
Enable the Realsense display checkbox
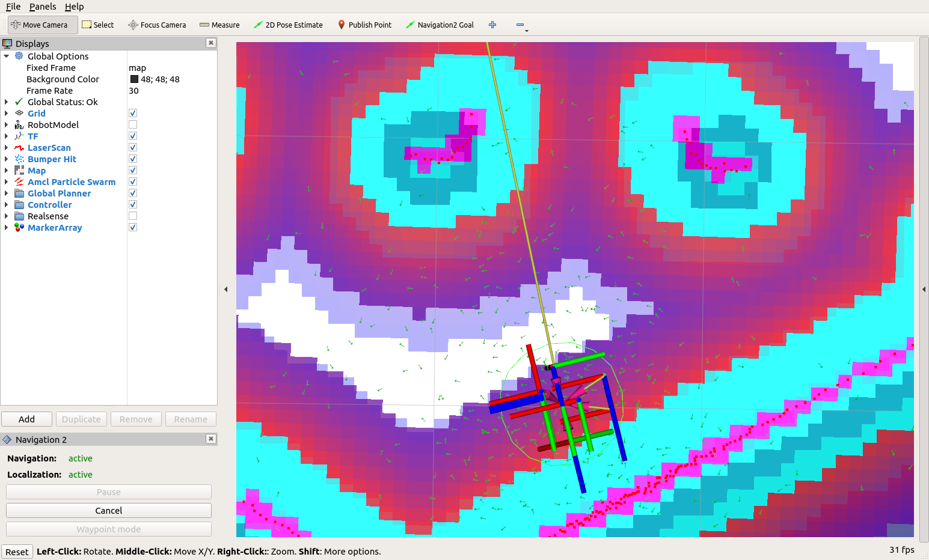point(133,216)
